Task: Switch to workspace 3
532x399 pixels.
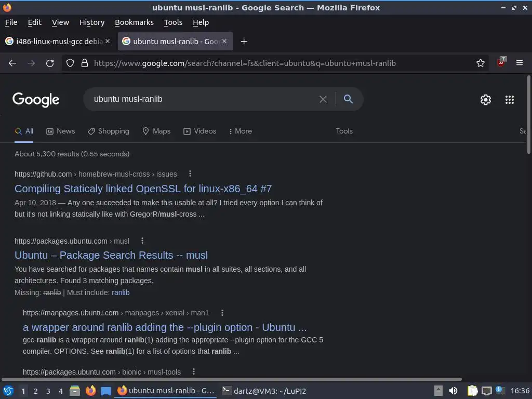Action: 48,391
